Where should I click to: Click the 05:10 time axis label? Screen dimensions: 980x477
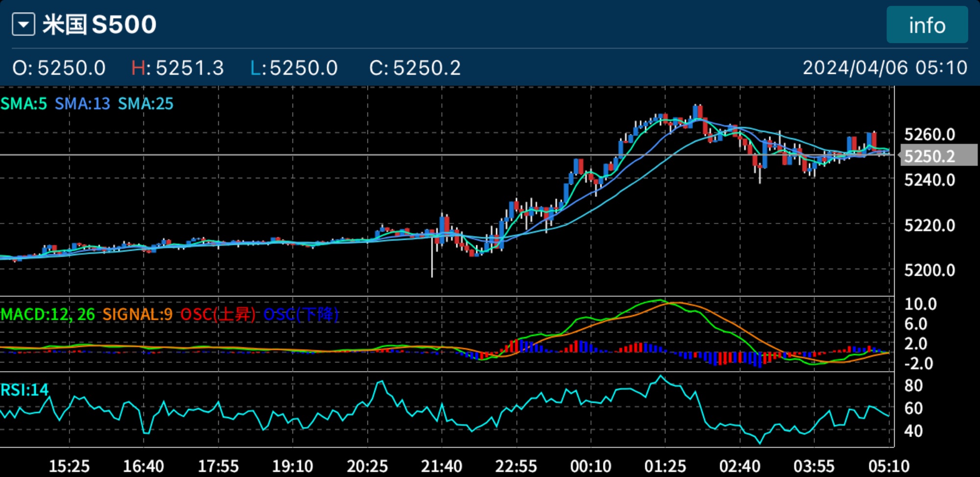[888, 466]
